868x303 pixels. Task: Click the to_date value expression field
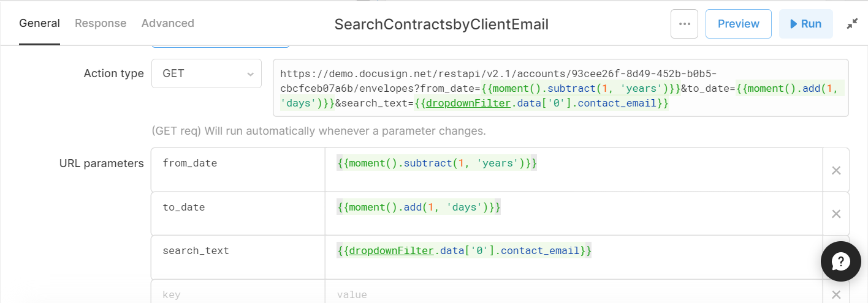[574, 214]
